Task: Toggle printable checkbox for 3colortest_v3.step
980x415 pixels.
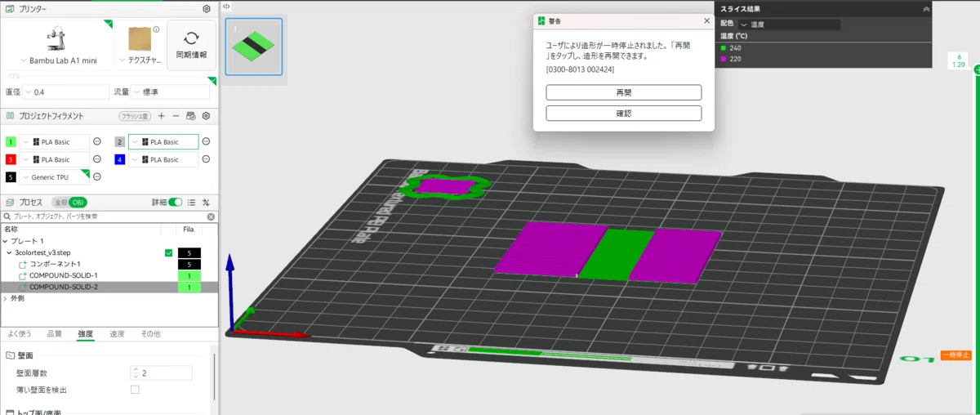Action: tap(168, 253)
